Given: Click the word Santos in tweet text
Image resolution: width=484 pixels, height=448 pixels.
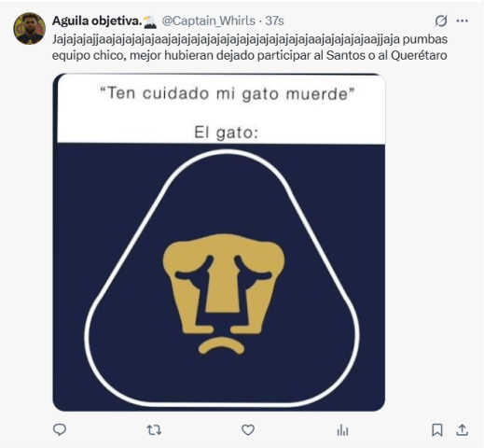Looking at the screenshot, I should [x=346, y=55].
